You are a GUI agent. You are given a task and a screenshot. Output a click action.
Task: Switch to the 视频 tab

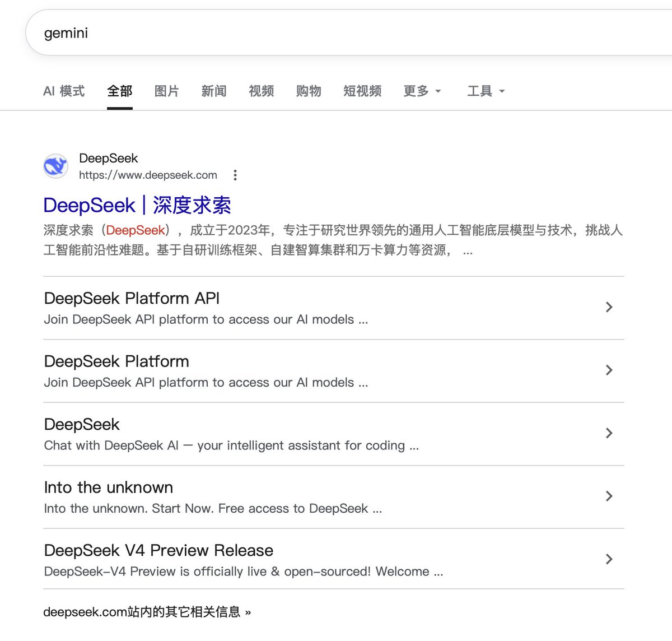pyautogui.click(x=262, y=91)
